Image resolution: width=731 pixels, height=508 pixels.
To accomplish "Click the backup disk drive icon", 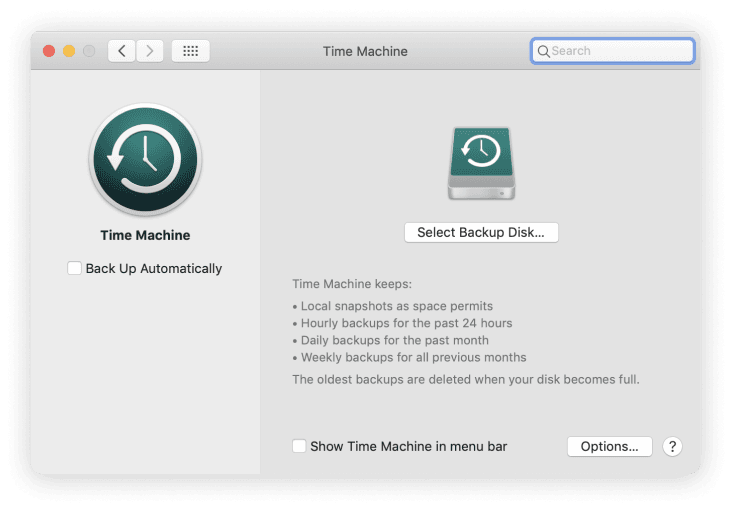I will (481, 163).
